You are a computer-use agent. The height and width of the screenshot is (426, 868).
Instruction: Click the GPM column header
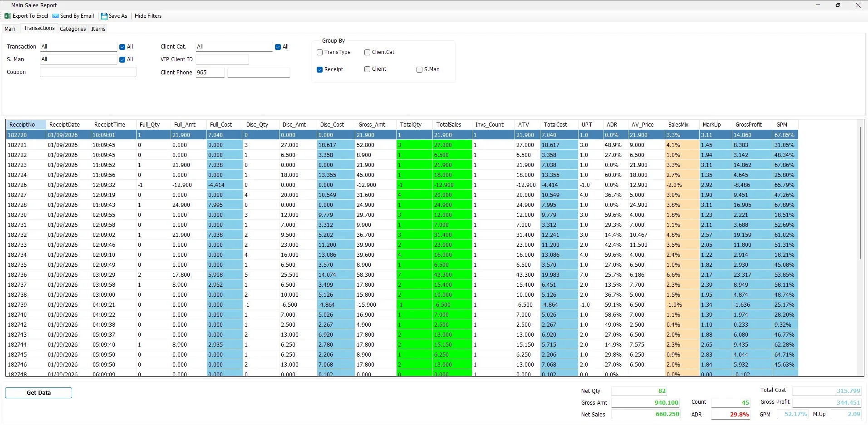point(785,125)
